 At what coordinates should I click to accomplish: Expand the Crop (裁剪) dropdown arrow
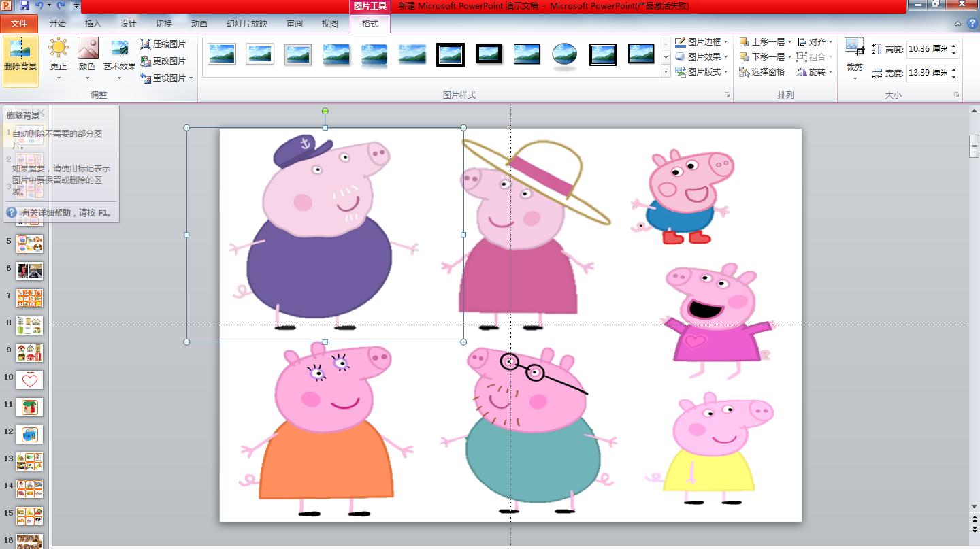tap(855, 79)
